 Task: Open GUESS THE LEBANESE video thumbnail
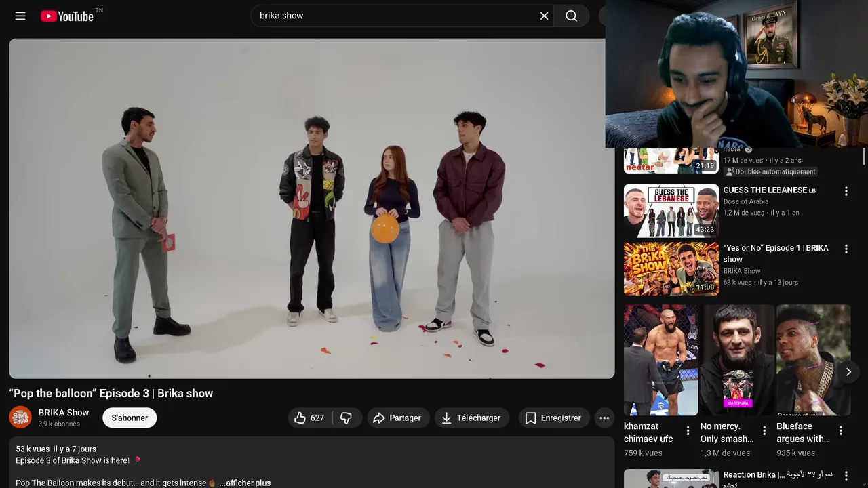pos(671,211)
